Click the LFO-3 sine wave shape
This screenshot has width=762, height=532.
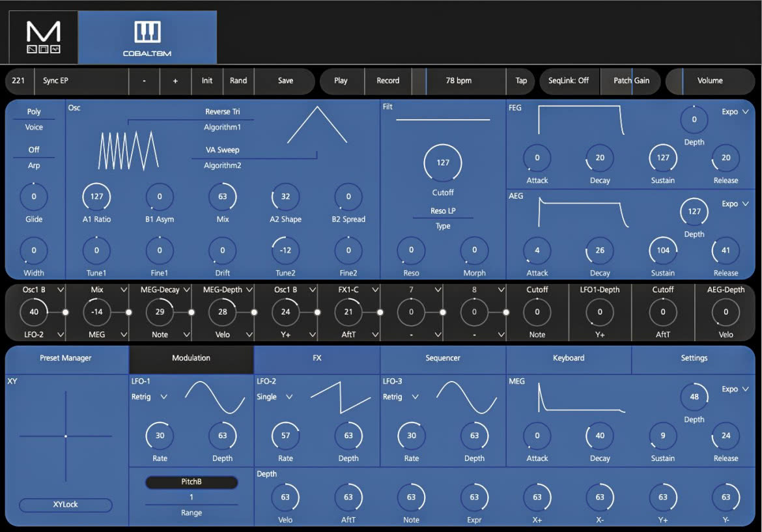tap(466, 397)
